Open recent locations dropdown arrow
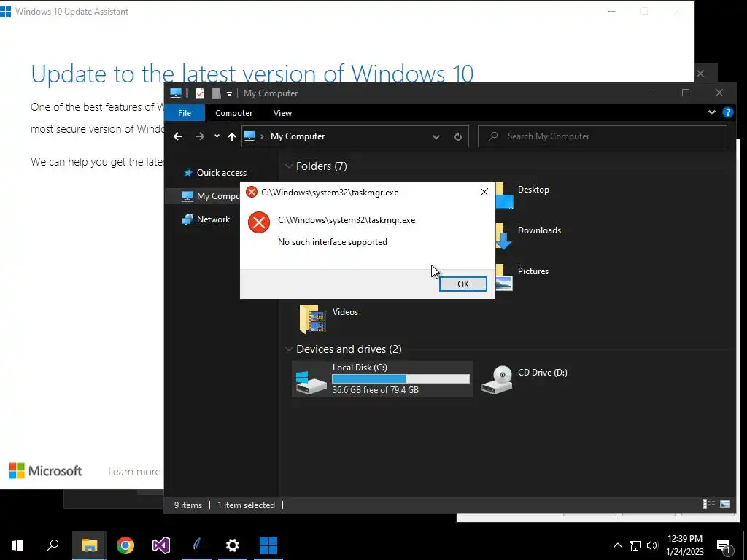Image resolution: width=747 pixels, height=560 pixels. 217,136
